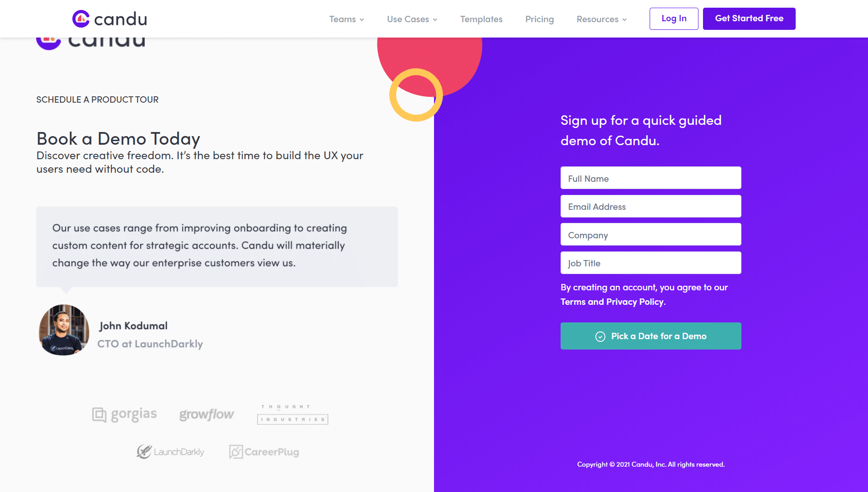
Task: Click the Thought Industries logo icon
Action: 292,414
